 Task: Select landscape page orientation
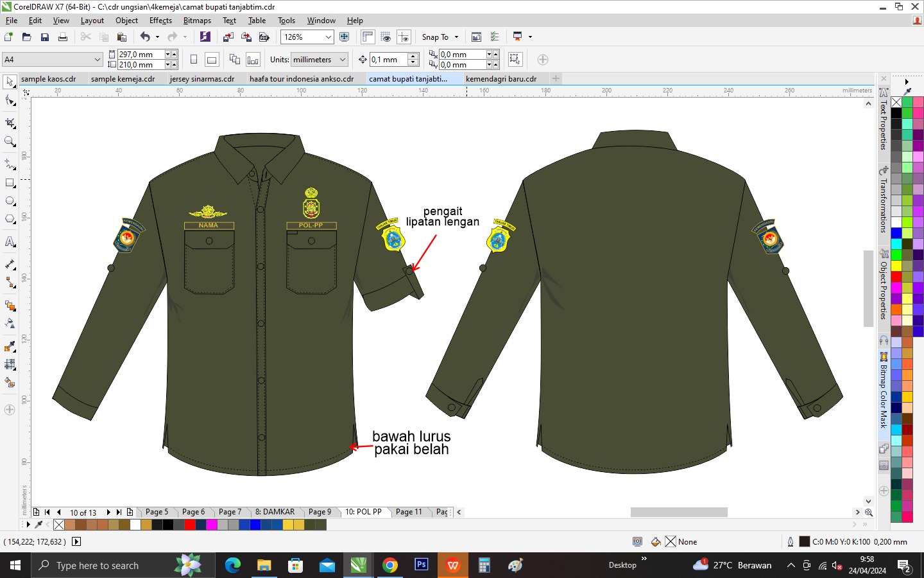212,60
